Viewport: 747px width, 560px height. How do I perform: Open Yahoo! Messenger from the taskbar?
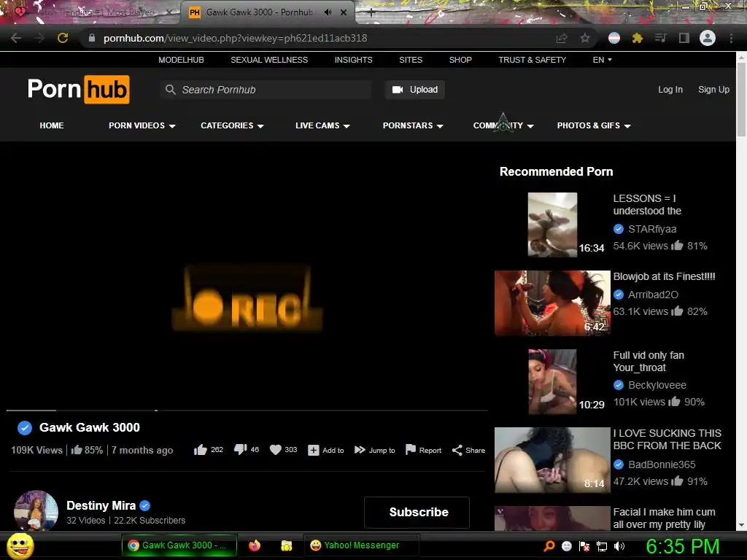[362, 545]
